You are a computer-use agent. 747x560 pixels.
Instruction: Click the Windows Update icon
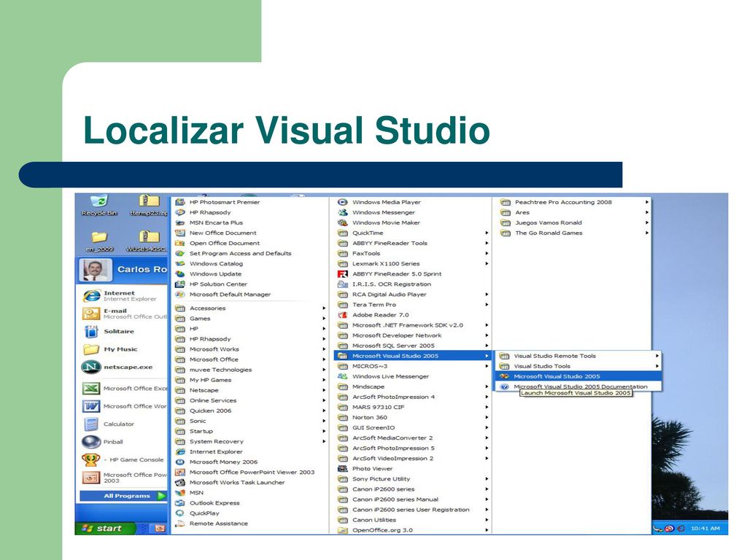click(x=180, y=274)
